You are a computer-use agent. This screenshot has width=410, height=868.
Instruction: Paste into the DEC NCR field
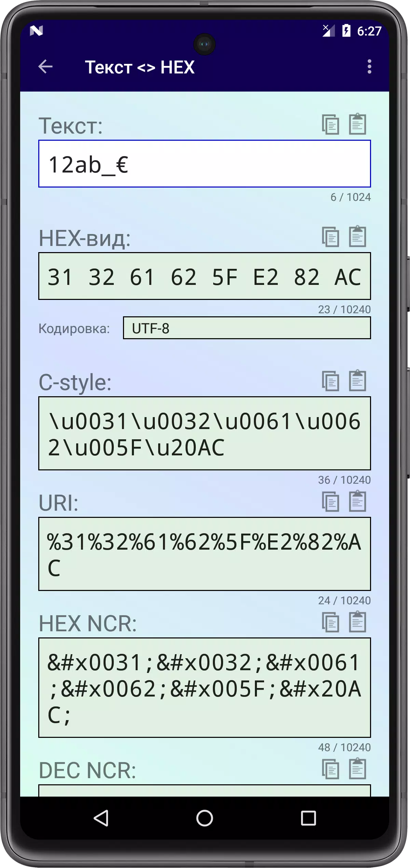[357, 768]
